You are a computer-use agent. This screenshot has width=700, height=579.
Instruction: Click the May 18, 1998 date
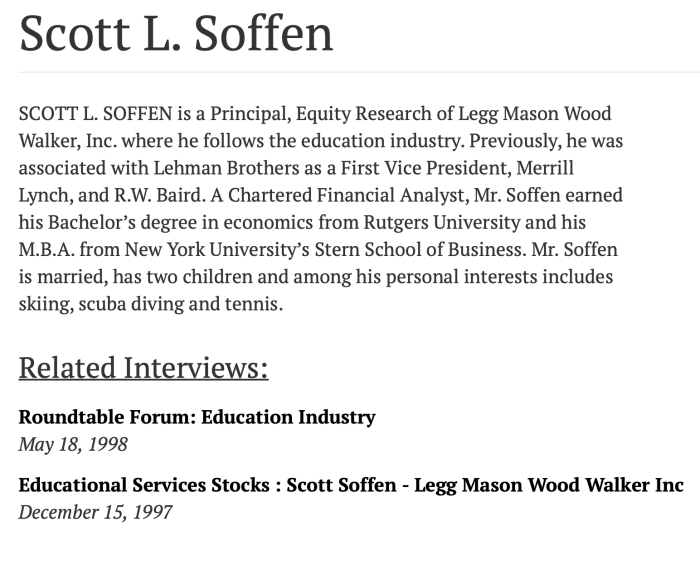[73, 444]
